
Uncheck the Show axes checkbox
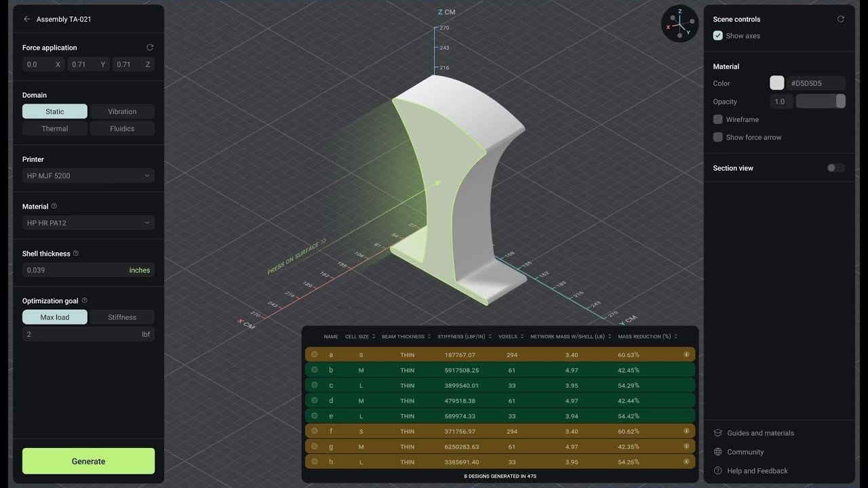point(717,36)
